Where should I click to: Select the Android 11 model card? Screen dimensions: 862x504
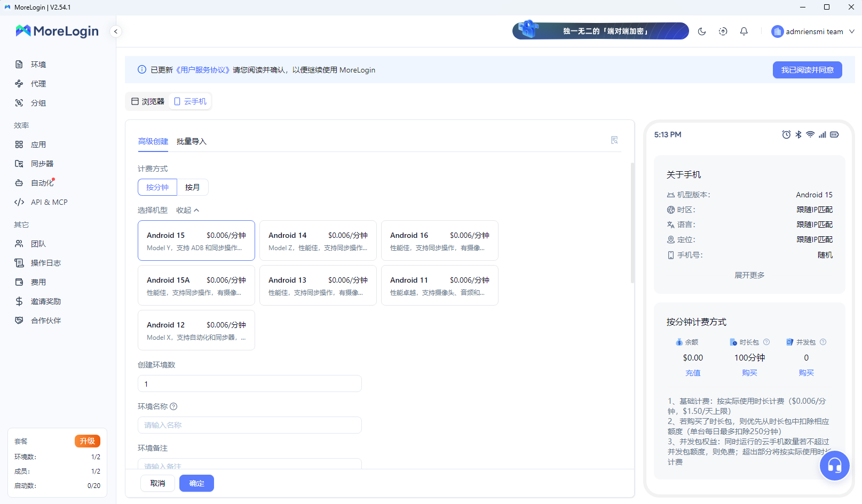(440, 285)
